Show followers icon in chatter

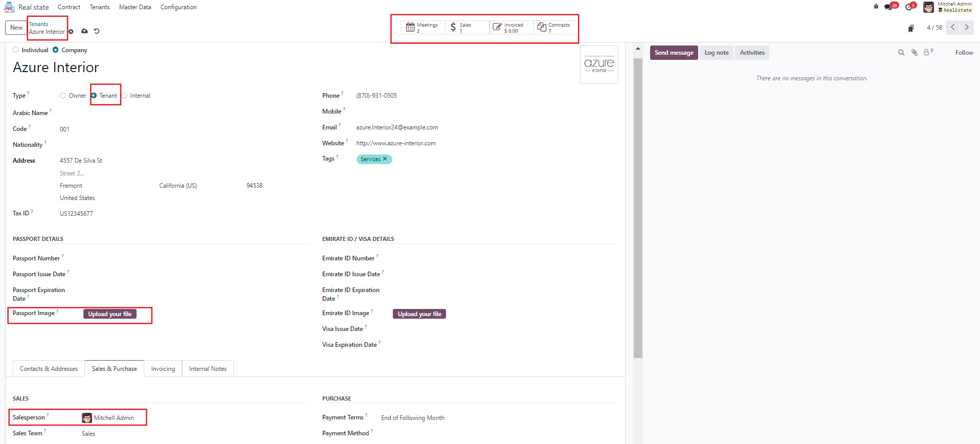coord(928,52)
